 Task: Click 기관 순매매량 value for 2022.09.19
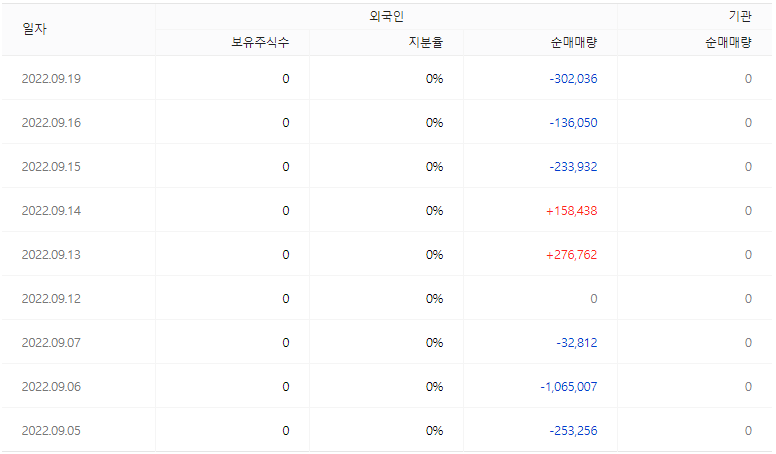(748, 79)
